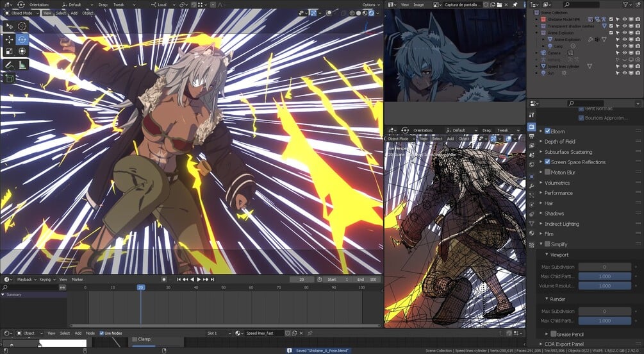Select the Move tool in main viewport
Image resolution: width=644 pixels, height=354 pixels.
click(x=10, y=40)
